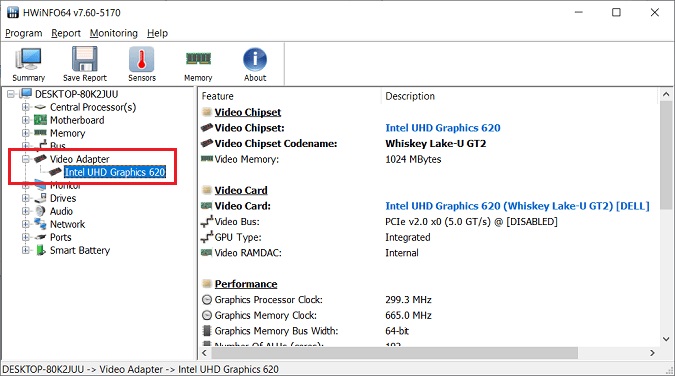Click the Video Bus row icon

[207, 221]
